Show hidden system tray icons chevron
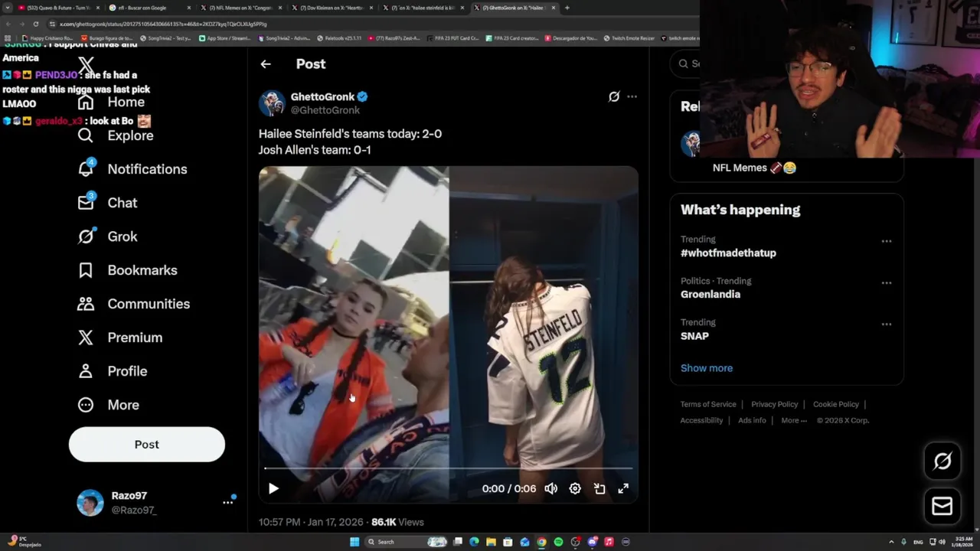Image resolution: width=980 pixels, height=551 pixels. pos(891,542)
